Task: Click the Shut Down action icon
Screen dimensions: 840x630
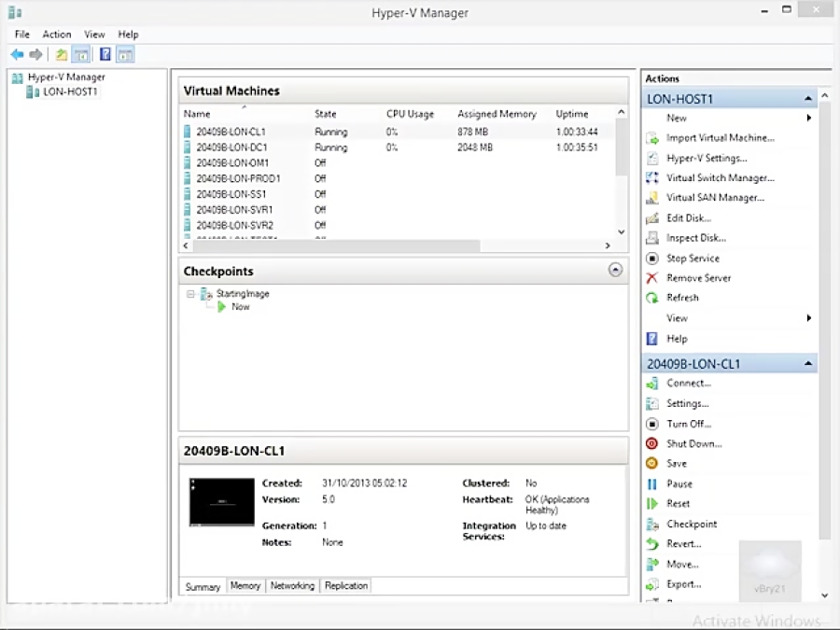Action: point(651,444)
